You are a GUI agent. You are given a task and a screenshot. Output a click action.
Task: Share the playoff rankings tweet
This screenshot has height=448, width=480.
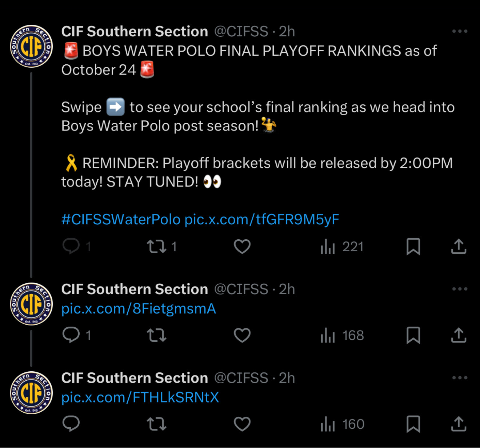459,246
